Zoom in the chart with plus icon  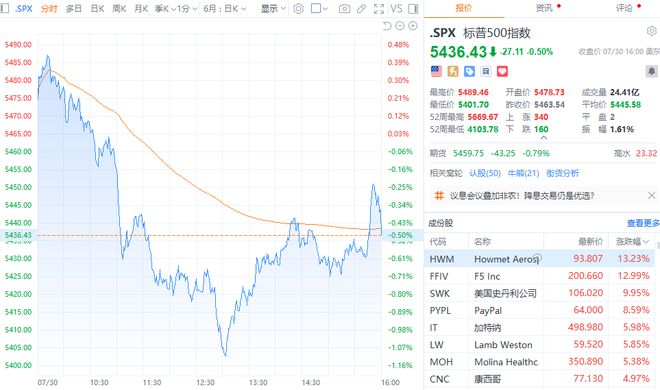point(413,26)
